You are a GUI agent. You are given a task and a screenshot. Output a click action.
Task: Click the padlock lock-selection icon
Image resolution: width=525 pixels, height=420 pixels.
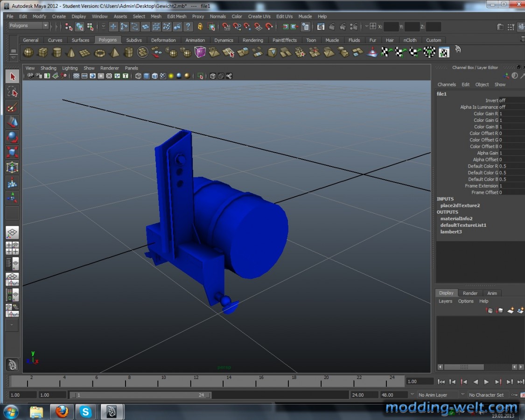click(200, 27)
